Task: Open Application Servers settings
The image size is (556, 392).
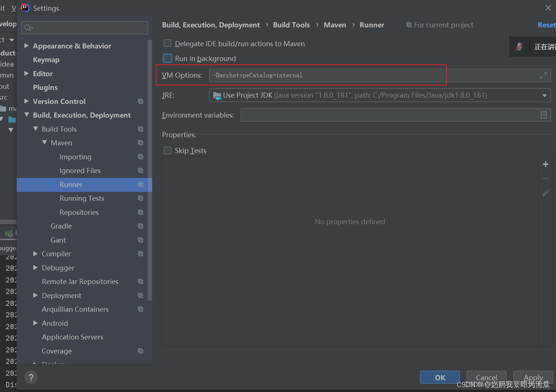Action: pos(73,337)
